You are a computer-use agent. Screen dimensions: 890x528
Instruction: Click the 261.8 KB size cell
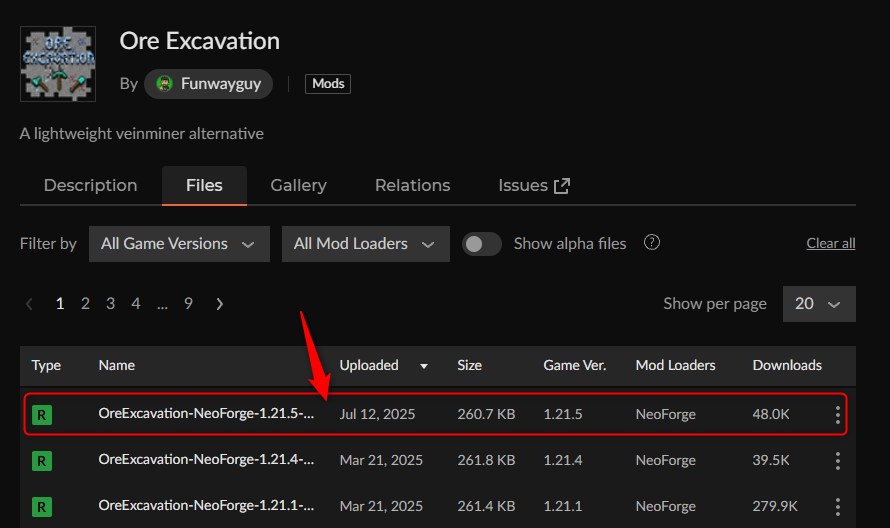coord(486,460)
